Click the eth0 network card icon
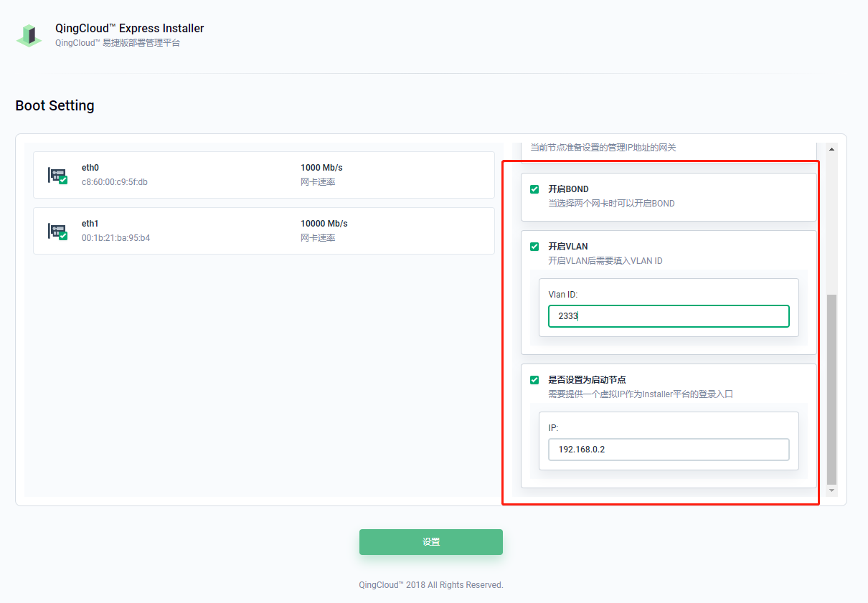 point(57,175)
